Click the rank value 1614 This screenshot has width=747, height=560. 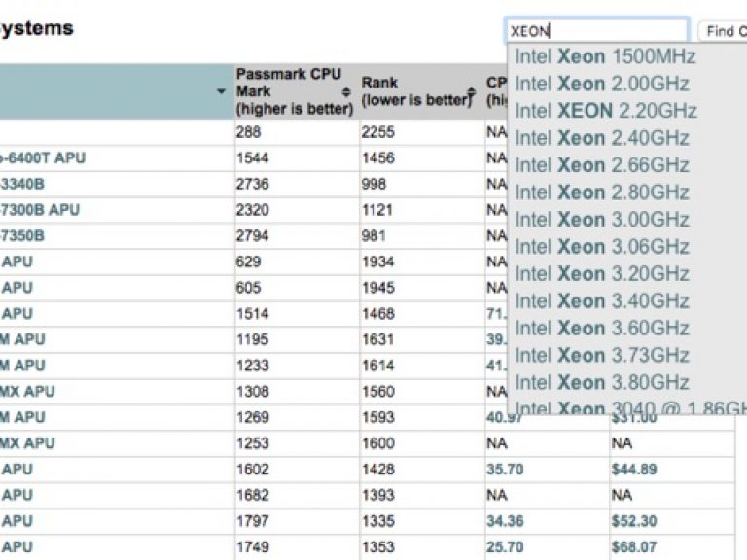pyautogui.click(x=377, y=366)
